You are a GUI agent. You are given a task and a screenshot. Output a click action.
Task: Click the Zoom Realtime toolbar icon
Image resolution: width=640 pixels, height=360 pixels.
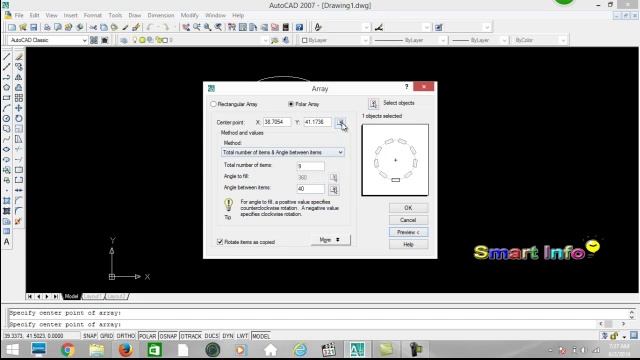(197, 27)
